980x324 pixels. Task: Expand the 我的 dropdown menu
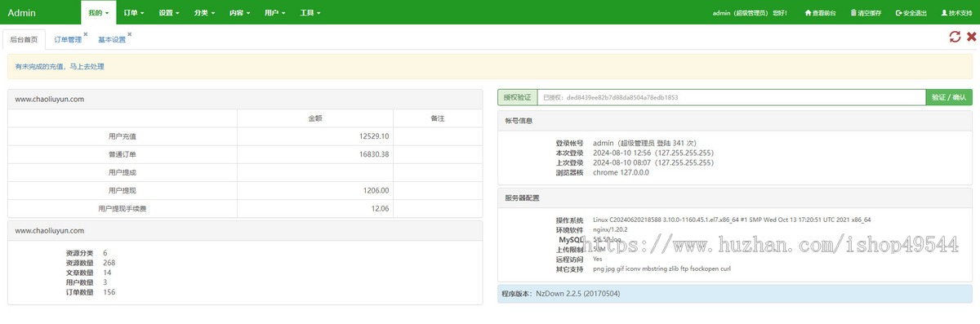[x=99, y=13]
